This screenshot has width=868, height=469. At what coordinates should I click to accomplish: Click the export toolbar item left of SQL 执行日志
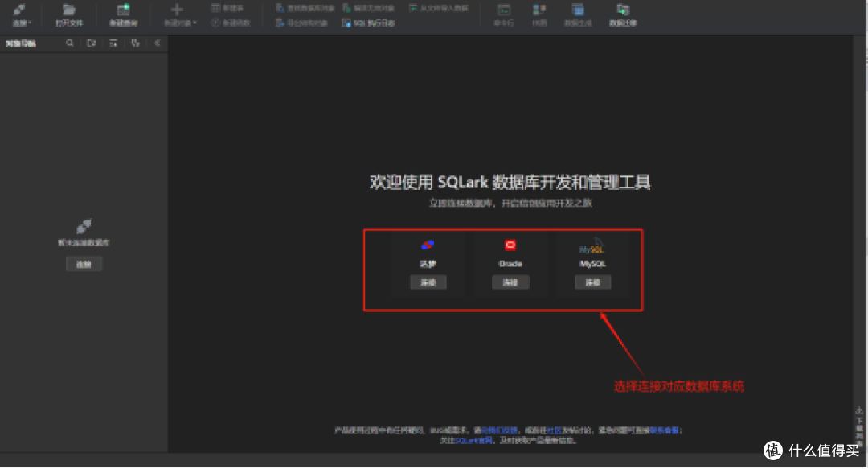[x=301, y=23]
